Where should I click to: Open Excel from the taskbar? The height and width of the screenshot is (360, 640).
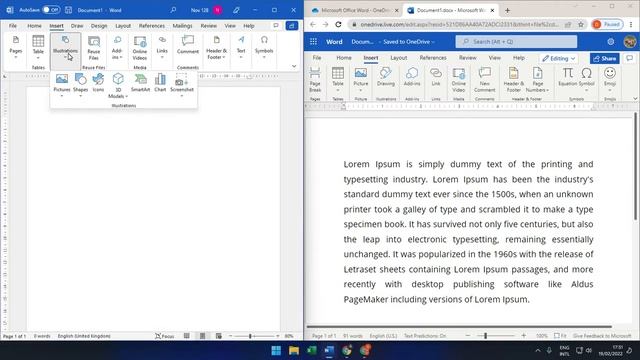(x=311, y=350)
